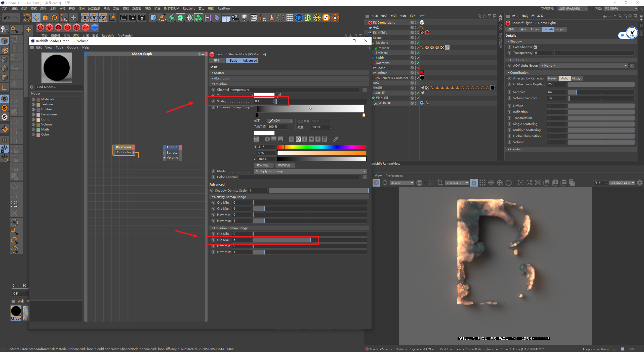The height and width of the screenshot is (352, 644).
Task: Open Edit Render Settings clapperboard icon
Action: pyautogui.click(x=142, y=18)
